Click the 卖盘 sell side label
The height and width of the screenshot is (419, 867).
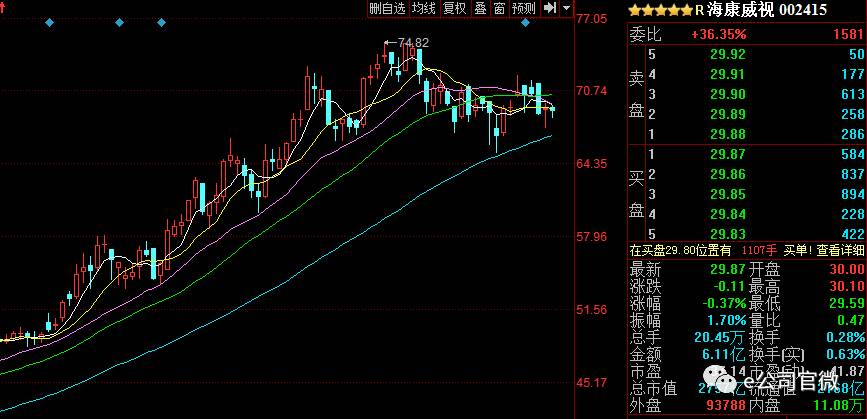(637, 95)
